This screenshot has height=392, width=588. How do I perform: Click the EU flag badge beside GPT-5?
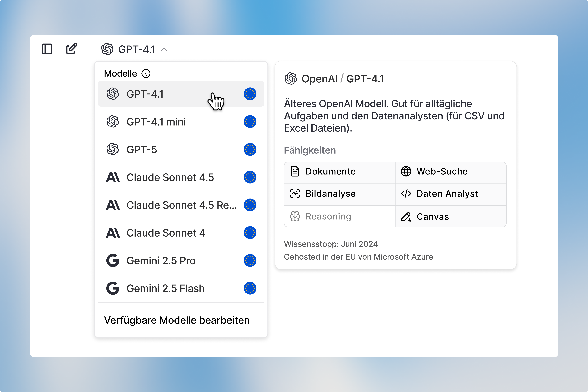tap(250, 150)
